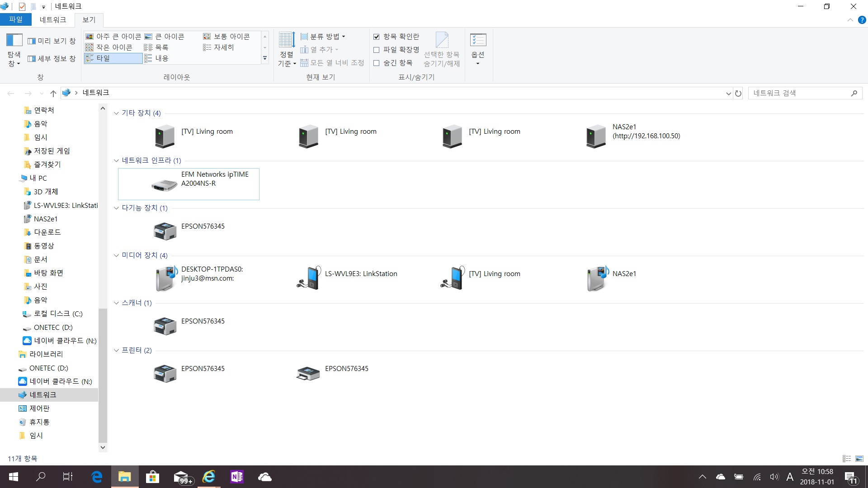This screenshot has width=868, height=488.
Task: Toggle the 미리 보기 창 preview pane
Action: [x=52, y=41]
